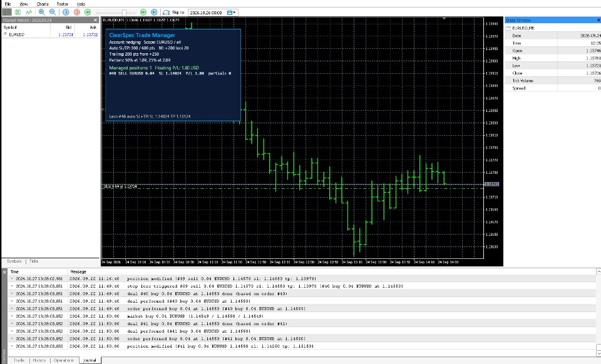Switch to candlestick chart style
This screenshot has height=364, width=601.
[18, 13]
